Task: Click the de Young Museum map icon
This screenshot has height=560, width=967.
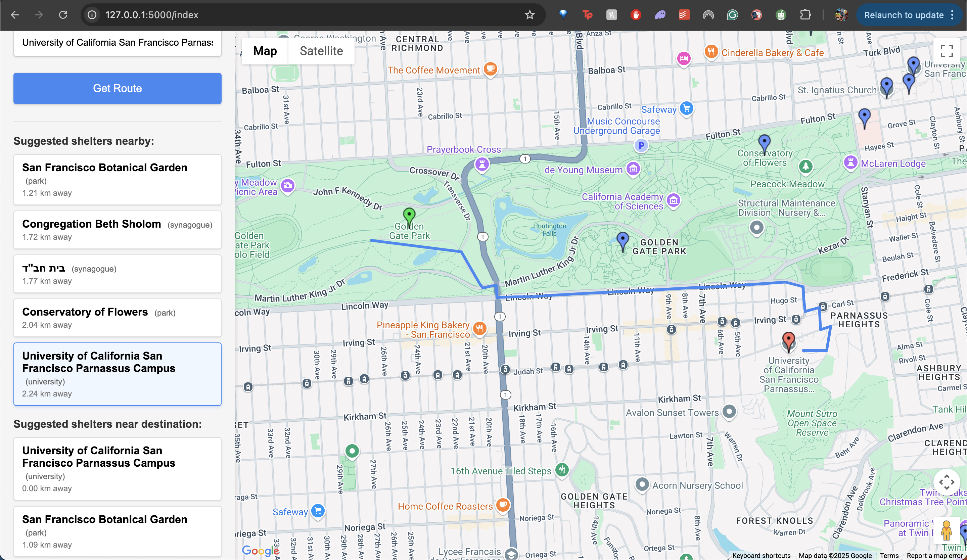Action: (x=633, y=169)
